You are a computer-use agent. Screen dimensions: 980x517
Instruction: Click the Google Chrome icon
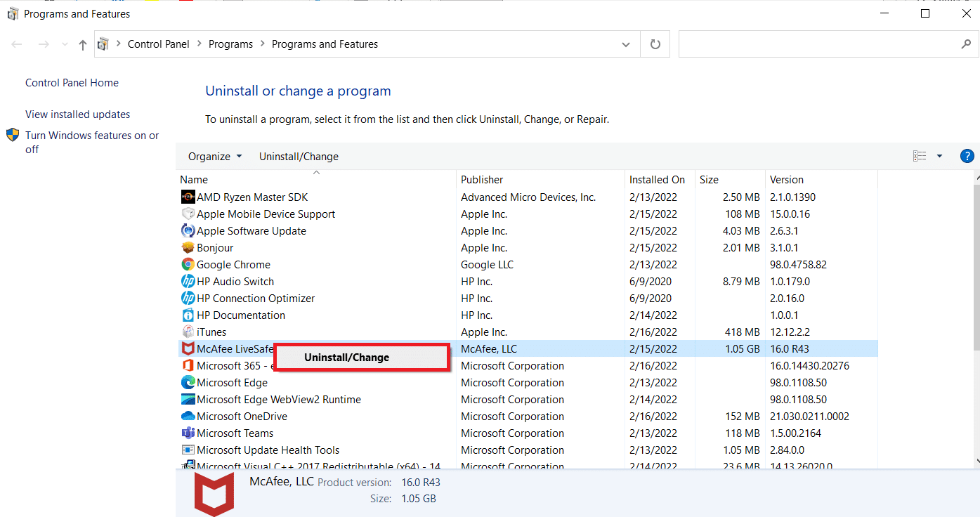[x=188, y=265]
